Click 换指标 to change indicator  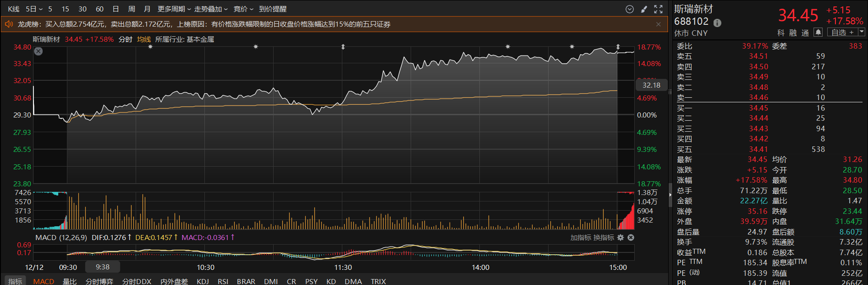(x=604, y=238)
